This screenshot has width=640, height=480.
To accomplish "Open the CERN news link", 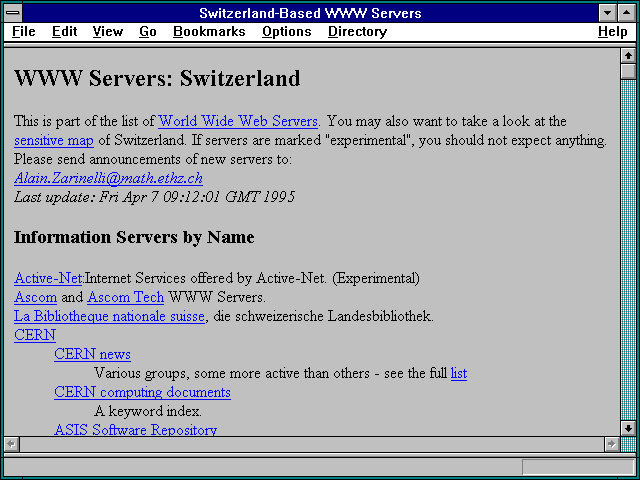I will pos(92,354).
